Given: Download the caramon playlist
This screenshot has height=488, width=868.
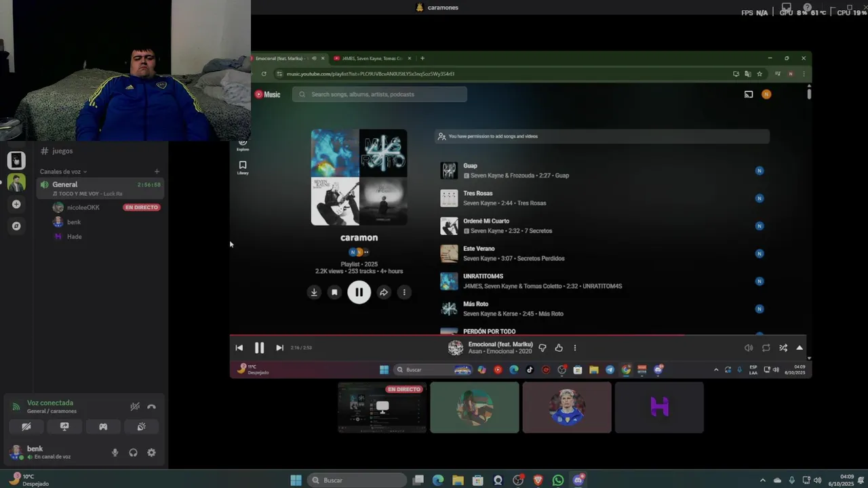Looking at the screenshot, I should (313, 292).
